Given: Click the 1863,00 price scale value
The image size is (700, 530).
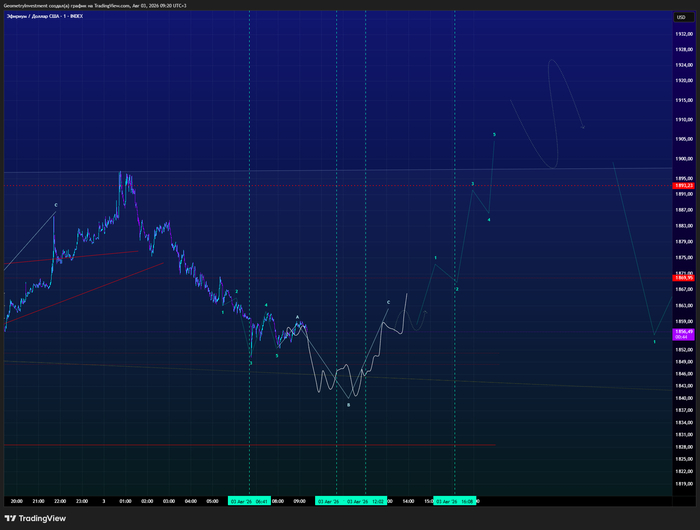Looking at the screenshot, I should [x=683, y=305].
